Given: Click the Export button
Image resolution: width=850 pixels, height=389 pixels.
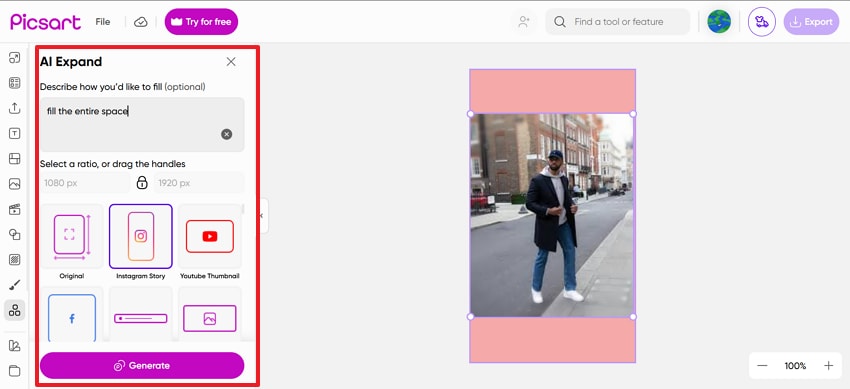Looking at the screenshot, I should pyautogui.click(x=811, y=22).
